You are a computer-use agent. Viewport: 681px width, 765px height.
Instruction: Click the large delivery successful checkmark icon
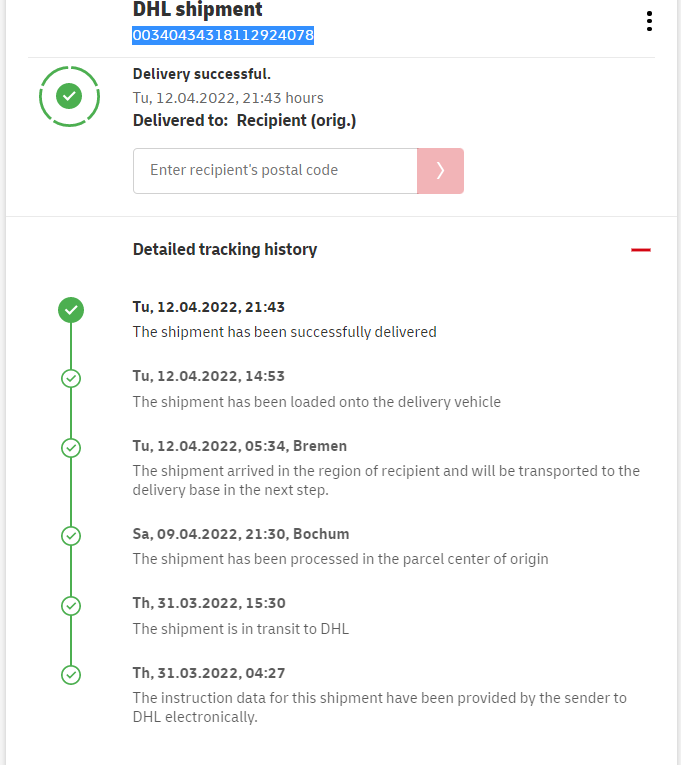69,96
